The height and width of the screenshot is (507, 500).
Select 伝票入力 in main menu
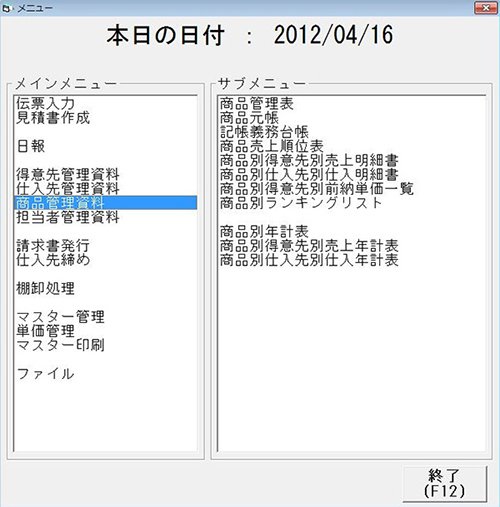[x=105, y=103]
